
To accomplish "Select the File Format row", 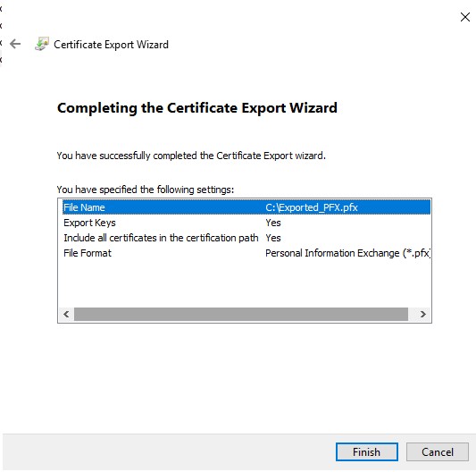I will [x=246, y=253].
